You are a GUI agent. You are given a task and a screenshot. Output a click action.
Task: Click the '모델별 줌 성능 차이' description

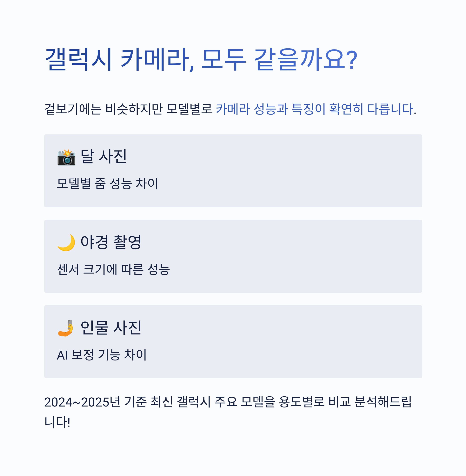107,184
